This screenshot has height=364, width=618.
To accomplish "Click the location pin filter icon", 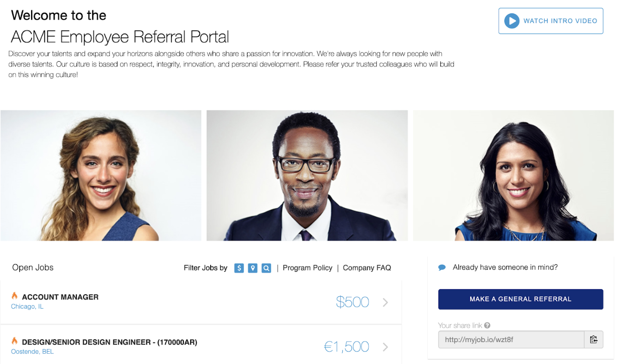I will [253, 268].
